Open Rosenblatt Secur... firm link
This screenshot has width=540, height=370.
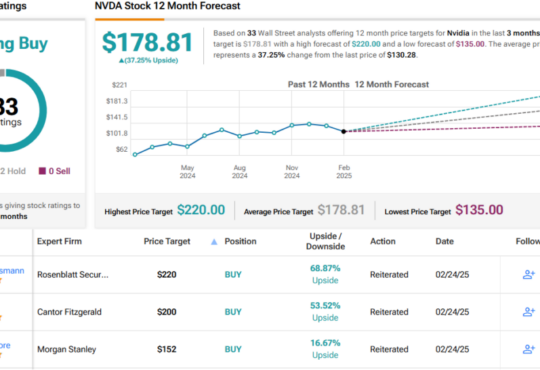tap(73, 275)
